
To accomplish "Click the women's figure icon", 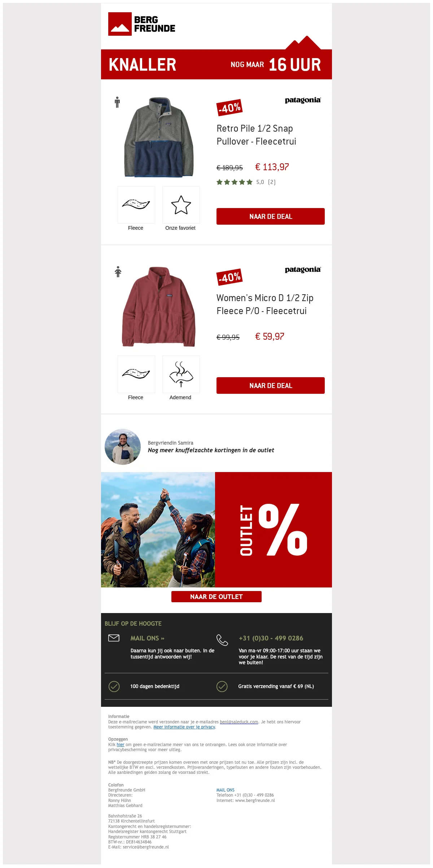I will [x=118, y=272].
